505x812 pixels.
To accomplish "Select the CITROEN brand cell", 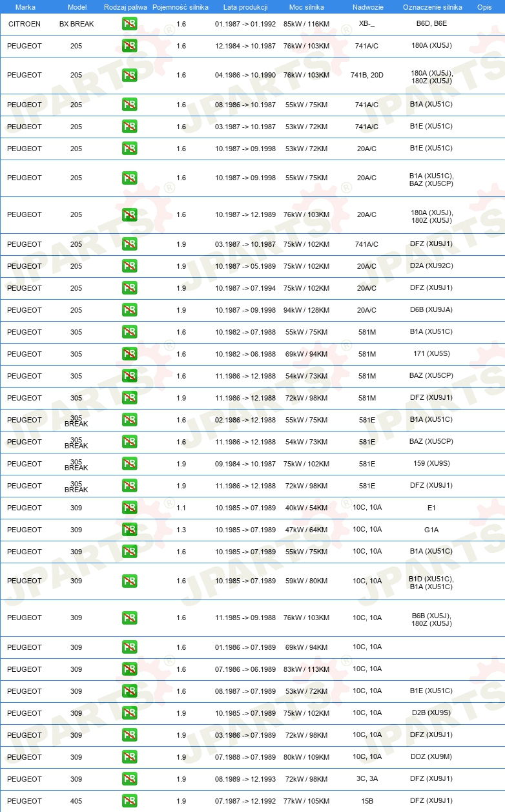I will pos(24,23).
